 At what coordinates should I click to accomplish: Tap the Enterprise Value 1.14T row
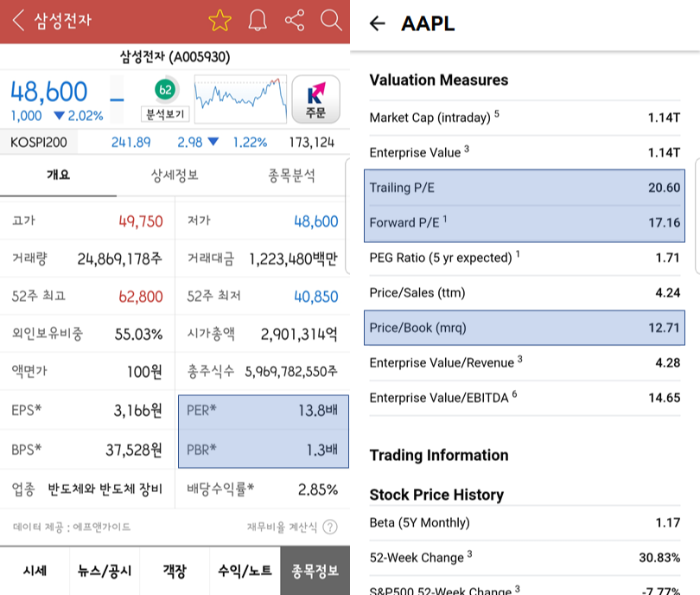tap(525, 153)
